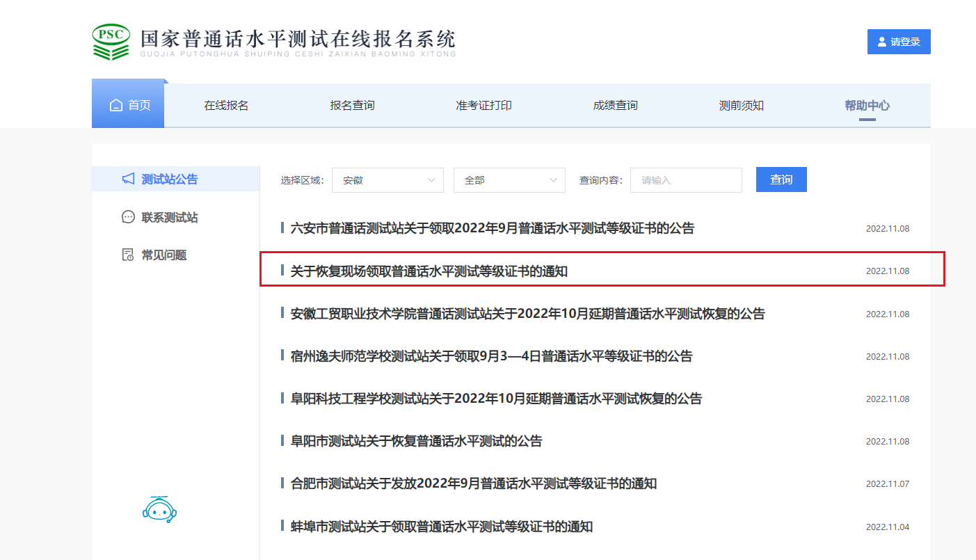Open 阜阳科技工程学校 test resumption announcement

click(496, 399)
